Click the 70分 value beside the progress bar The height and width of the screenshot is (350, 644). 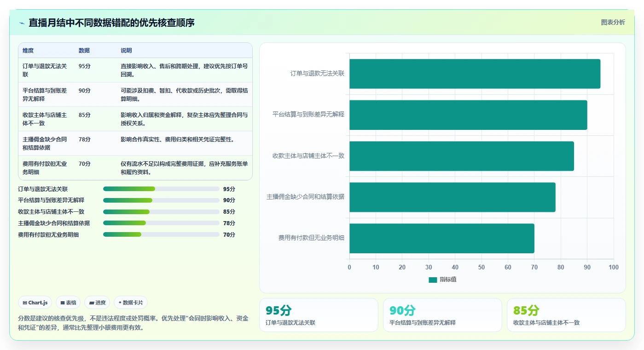[229, 234]
